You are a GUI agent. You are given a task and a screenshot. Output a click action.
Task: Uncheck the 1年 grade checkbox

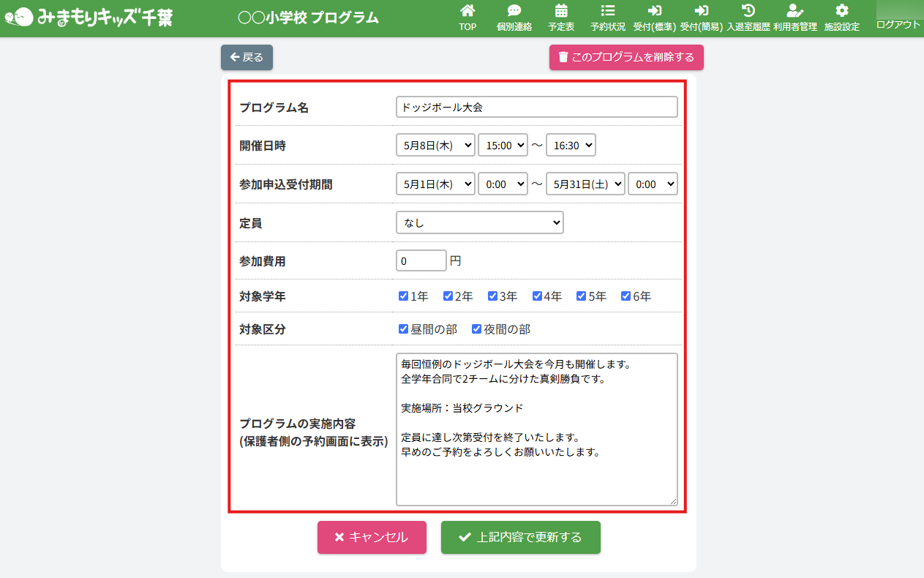point(403,296)
